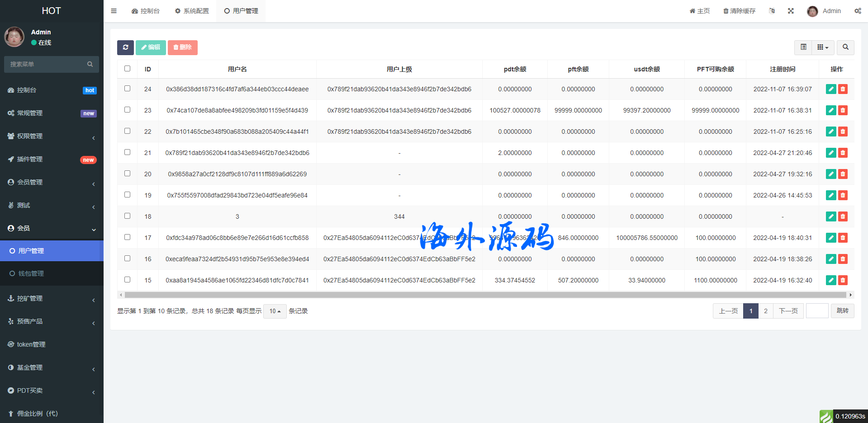Open settings gears icon at top right
868x423 pixels.
858,11
